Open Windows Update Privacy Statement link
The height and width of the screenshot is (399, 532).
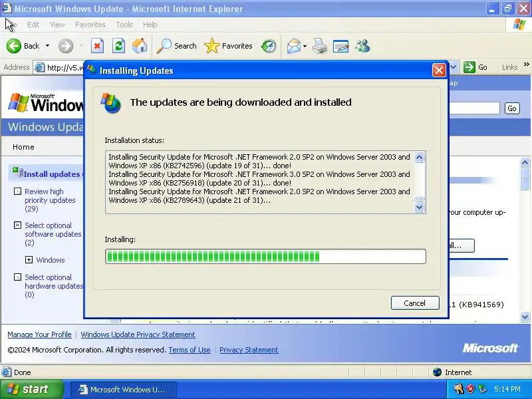click(x=138, y=334)
